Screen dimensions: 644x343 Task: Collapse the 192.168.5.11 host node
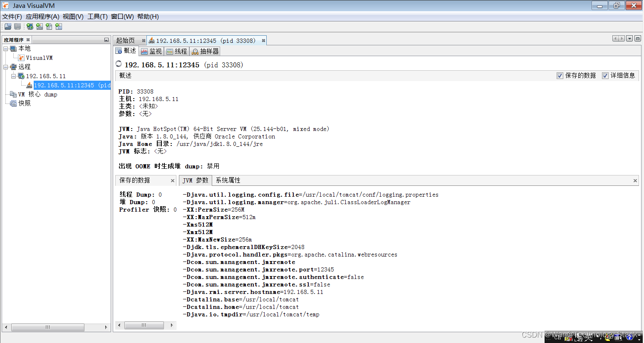click(x=13, y=76)
